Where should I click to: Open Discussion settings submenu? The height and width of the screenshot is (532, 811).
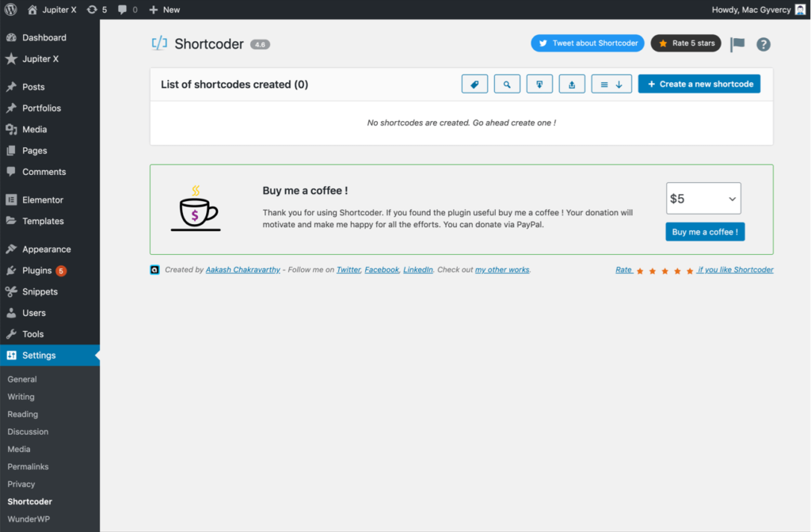point(28,431)
